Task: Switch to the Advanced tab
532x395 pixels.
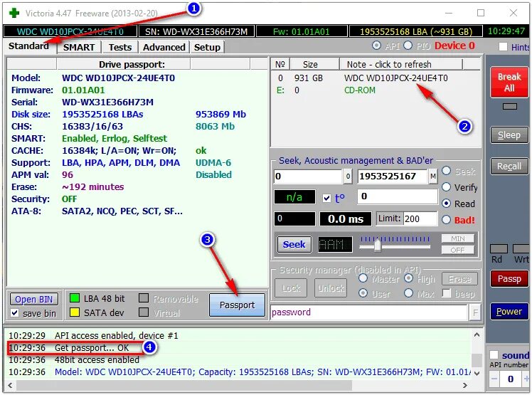Action: [x=164, y=47]
